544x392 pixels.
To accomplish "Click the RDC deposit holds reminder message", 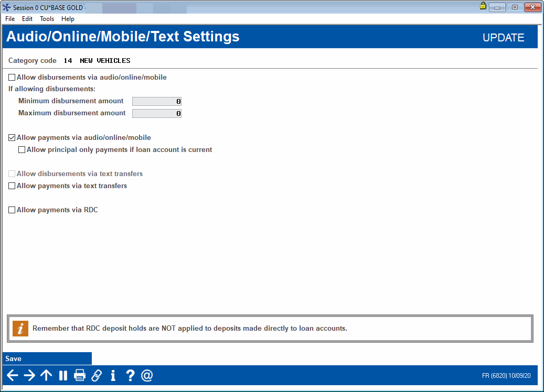I will coord(190,328).
